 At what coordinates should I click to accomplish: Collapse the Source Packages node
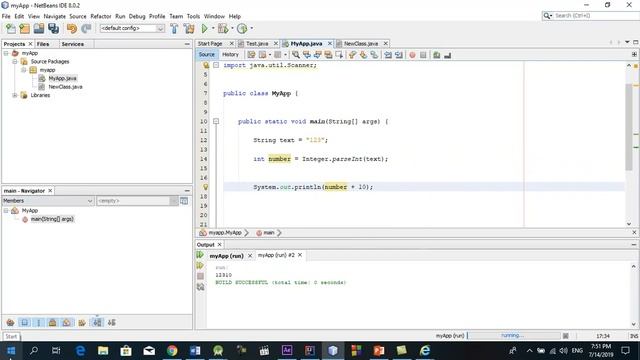tap(15, 62)
